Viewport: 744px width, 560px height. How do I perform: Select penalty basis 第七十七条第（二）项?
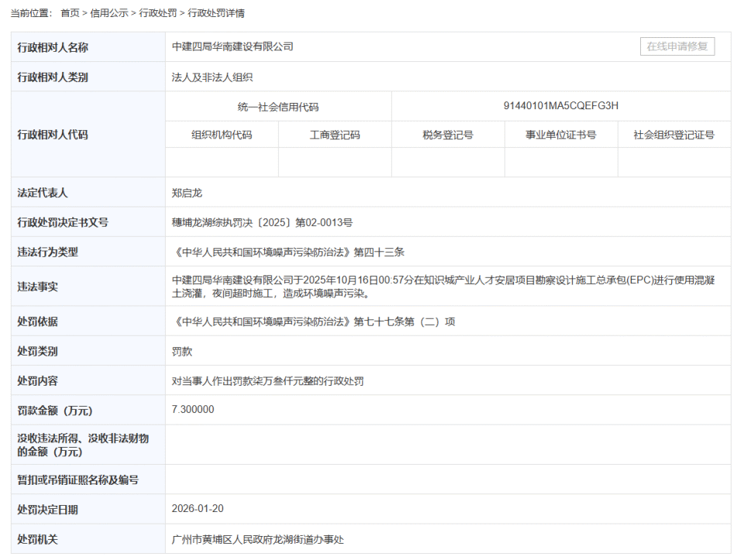coord(405,321)
